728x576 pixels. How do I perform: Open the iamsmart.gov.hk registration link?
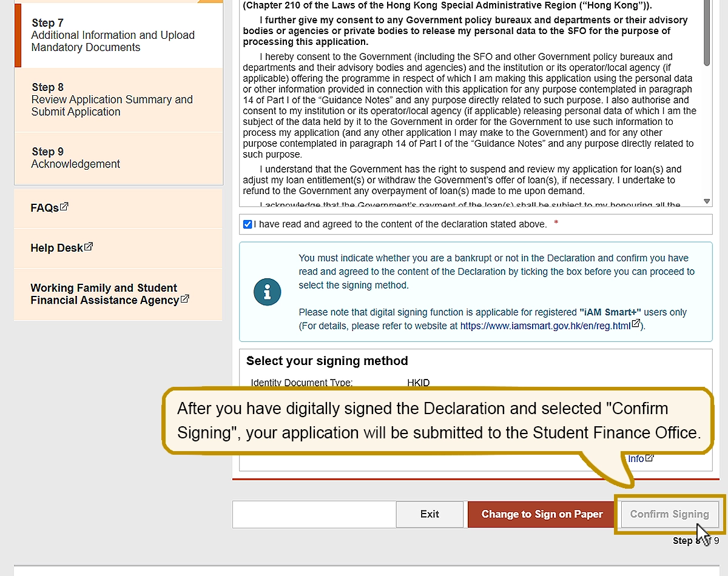[x=545, y=326]
